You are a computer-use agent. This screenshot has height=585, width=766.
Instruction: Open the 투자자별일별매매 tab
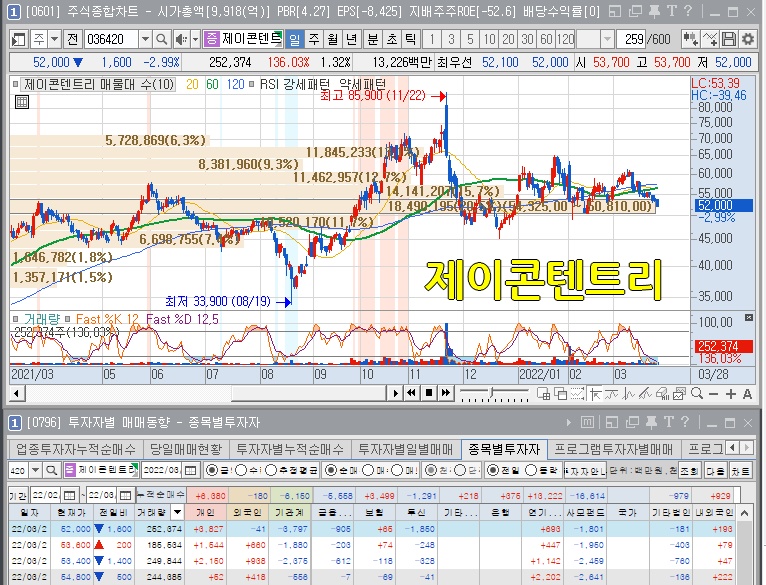pos(406,449)
